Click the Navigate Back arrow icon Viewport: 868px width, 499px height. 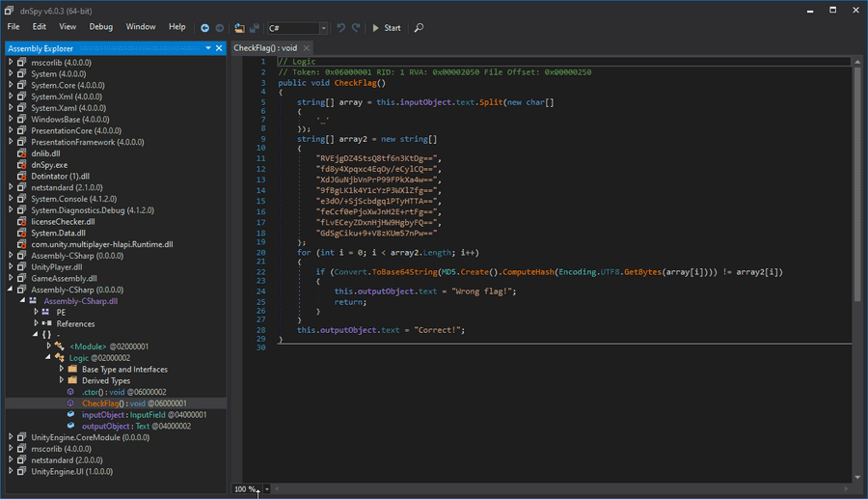click(204, 28)
